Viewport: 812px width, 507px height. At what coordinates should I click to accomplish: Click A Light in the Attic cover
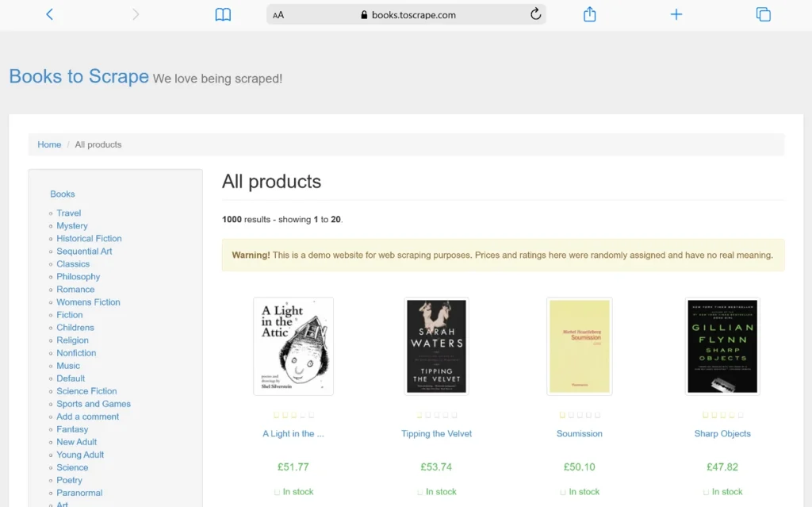click(293, 346)
